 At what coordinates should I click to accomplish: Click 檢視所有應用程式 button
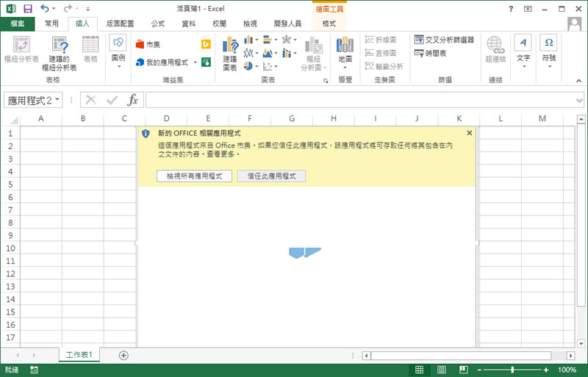click(x=194, y=176)
